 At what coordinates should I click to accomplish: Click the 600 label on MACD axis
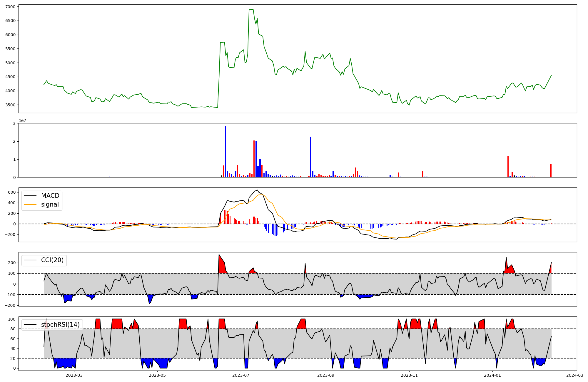point(12,192)
